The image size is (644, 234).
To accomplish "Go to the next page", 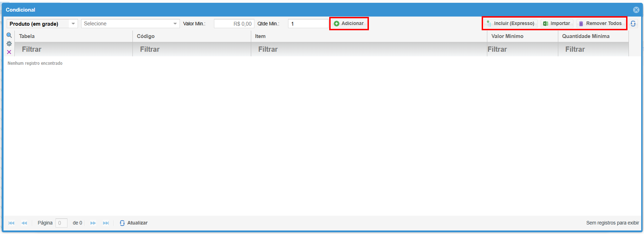I will [x=93, y=223].
